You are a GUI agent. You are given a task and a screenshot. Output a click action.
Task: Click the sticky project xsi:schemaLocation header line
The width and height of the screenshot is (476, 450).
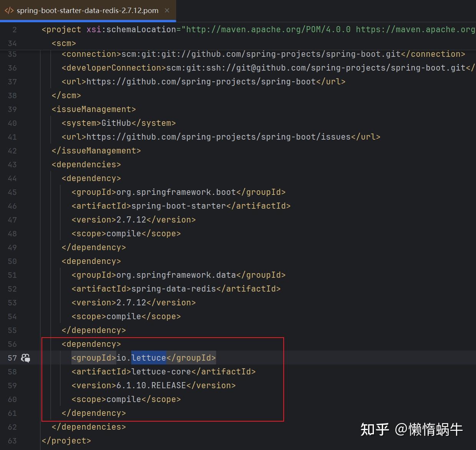click(258, 30)
